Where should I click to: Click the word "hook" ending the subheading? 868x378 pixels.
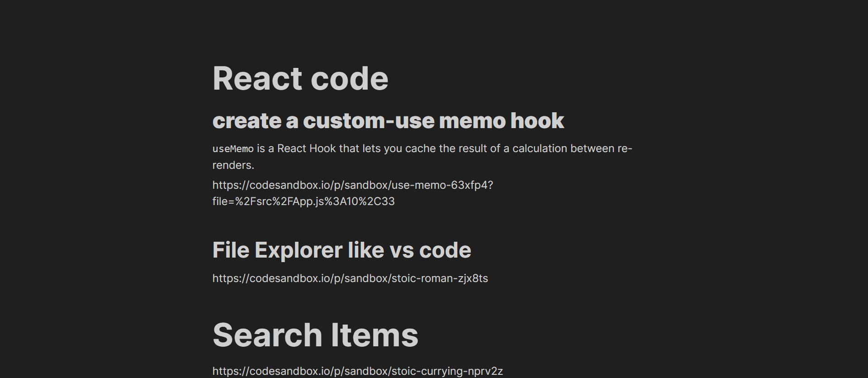537,121
